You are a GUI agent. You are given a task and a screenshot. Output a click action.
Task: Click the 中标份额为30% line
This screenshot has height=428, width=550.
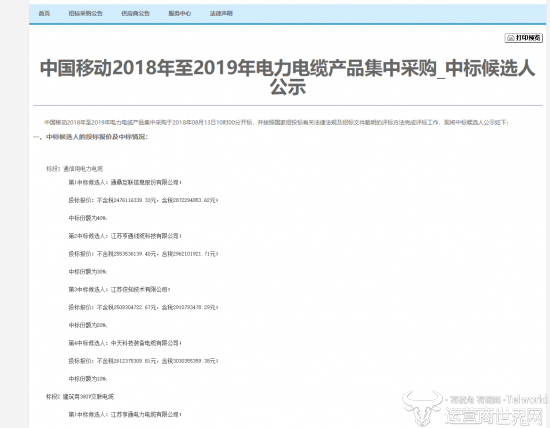(88, 272)
